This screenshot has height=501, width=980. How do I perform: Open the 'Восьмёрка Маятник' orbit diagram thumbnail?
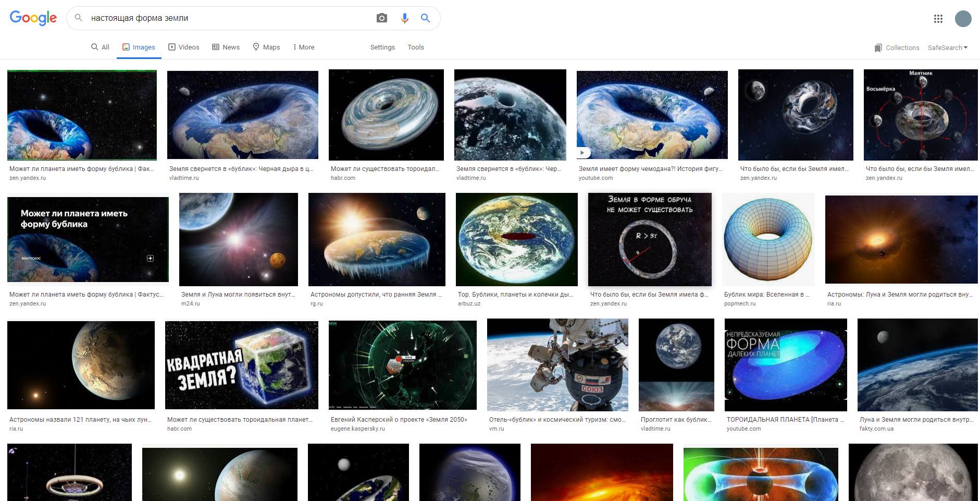tap(921, 115)
